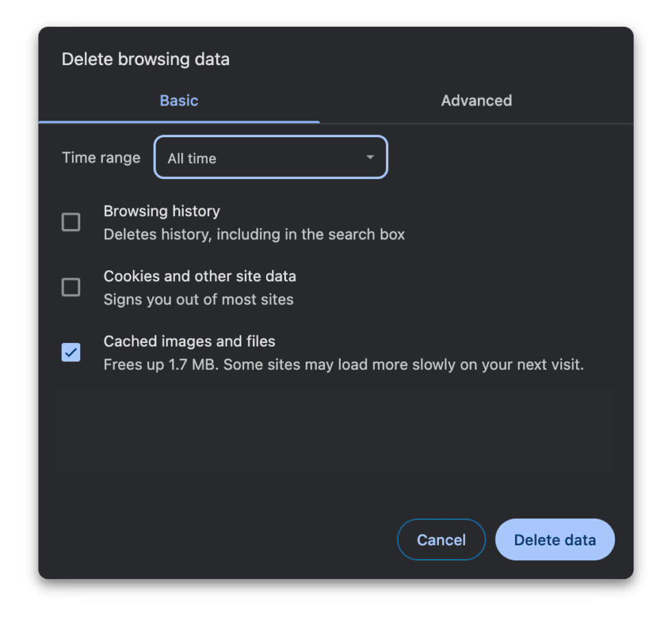This screenshot has width=672, height=629.
Task: Dismiss the dialog with Cancel
Action: point(441,539)
